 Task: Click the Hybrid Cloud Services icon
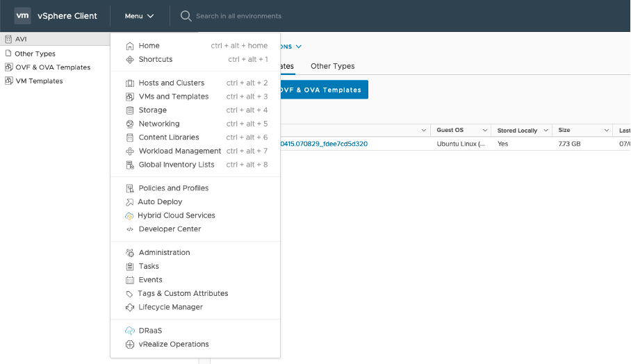pyautogui.click(x=129, y=216)
